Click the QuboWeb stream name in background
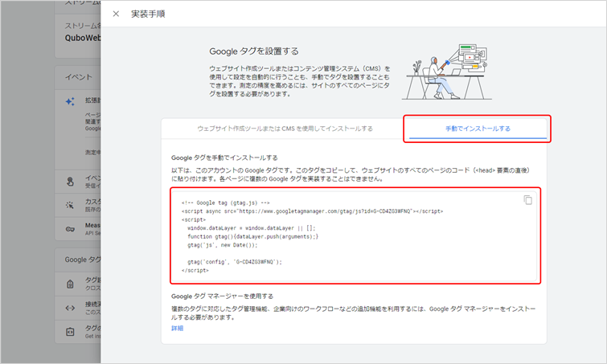Viewport: 607px width, 364px height. (83, 38)
